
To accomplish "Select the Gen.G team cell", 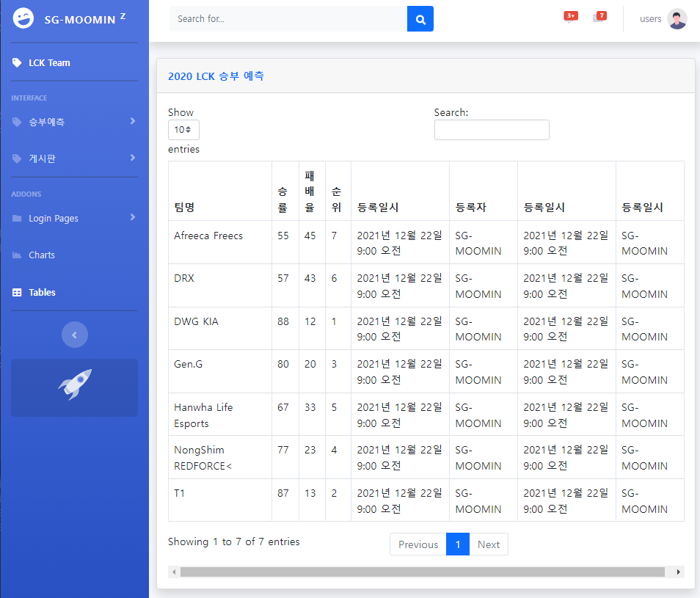I will pyautogui.click(x=220, y=371).
